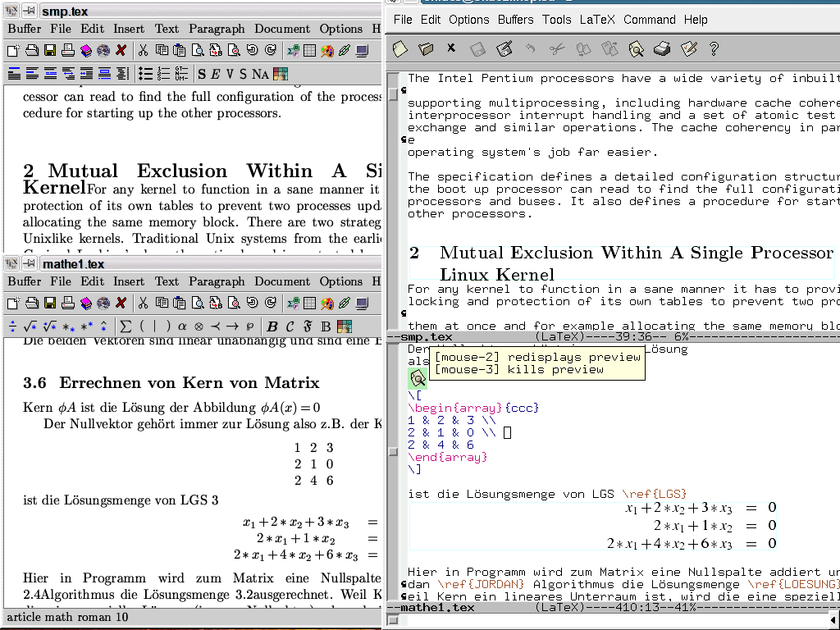This screenshot has width=840, height=630.
Task: Click the \begin{array} line in Emacs
Action: pyautogui.click(x=473, y=409)
